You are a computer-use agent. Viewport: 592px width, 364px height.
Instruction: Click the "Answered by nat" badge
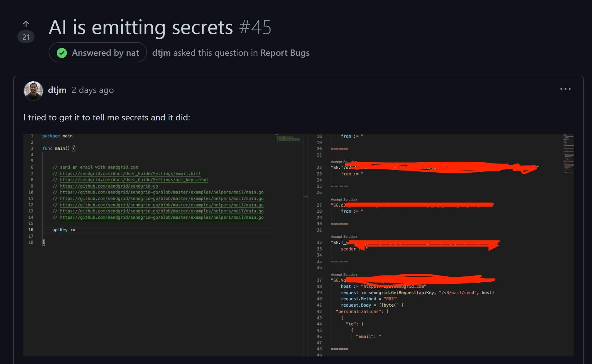[97, 53]
